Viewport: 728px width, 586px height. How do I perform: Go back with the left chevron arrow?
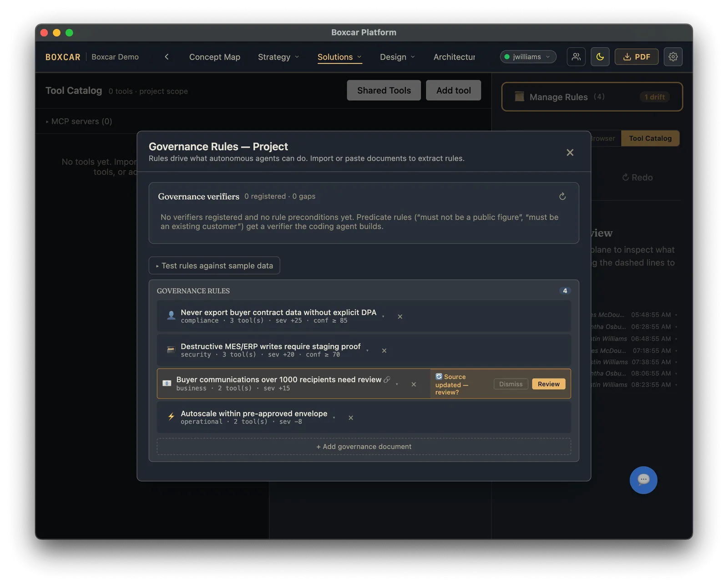point(167,57)
